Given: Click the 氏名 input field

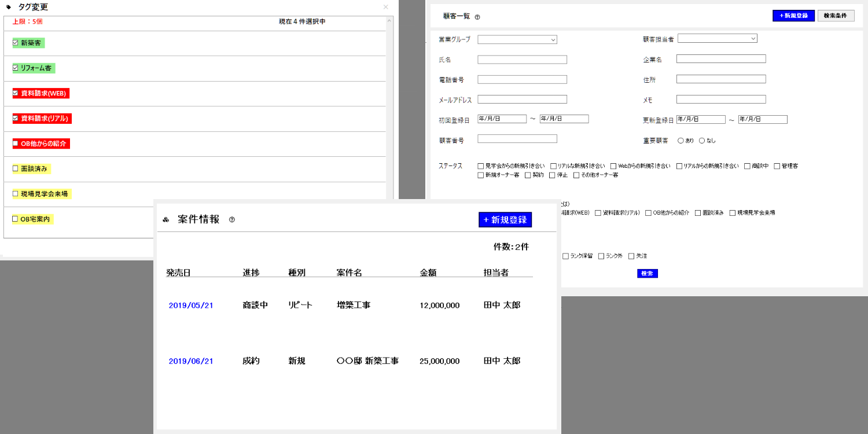Looking at the screenshot, I should (x=522, y=59).
